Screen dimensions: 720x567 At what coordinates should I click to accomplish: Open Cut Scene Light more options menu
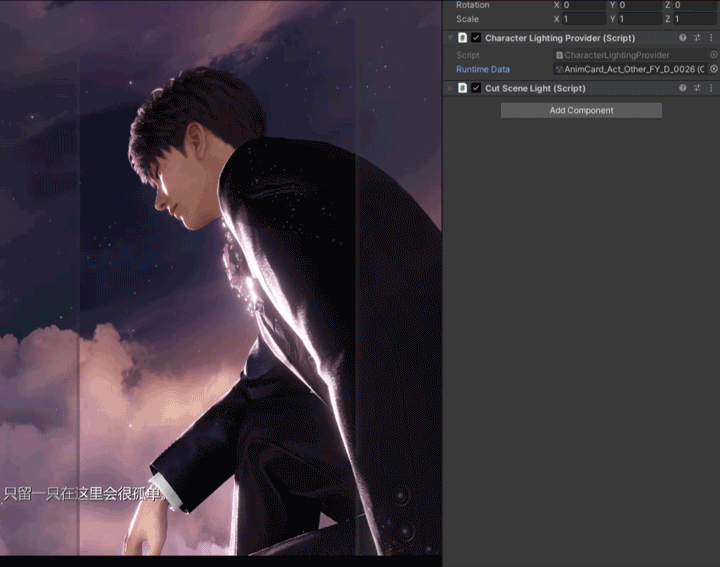711,88
